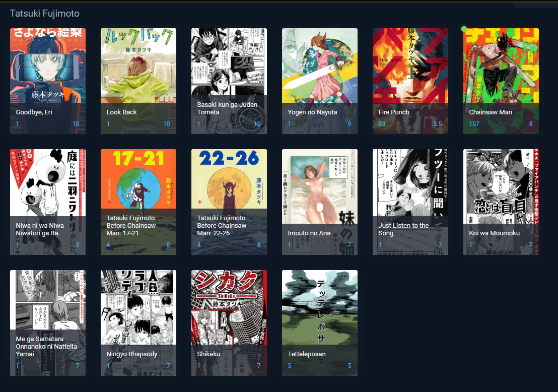This screenshot has height=392, width=558.
Task: Open the Goodbye, Eri manga cover
Action: tap(48, 81)
